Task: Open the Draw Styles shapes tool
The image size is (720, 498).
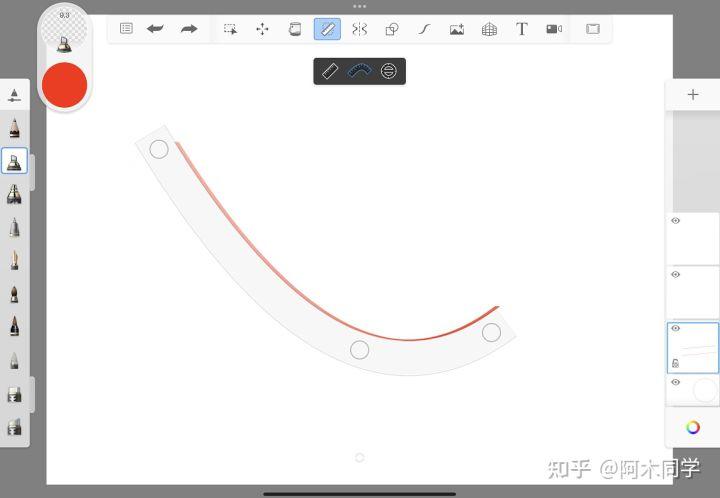Action: point(392,29)
